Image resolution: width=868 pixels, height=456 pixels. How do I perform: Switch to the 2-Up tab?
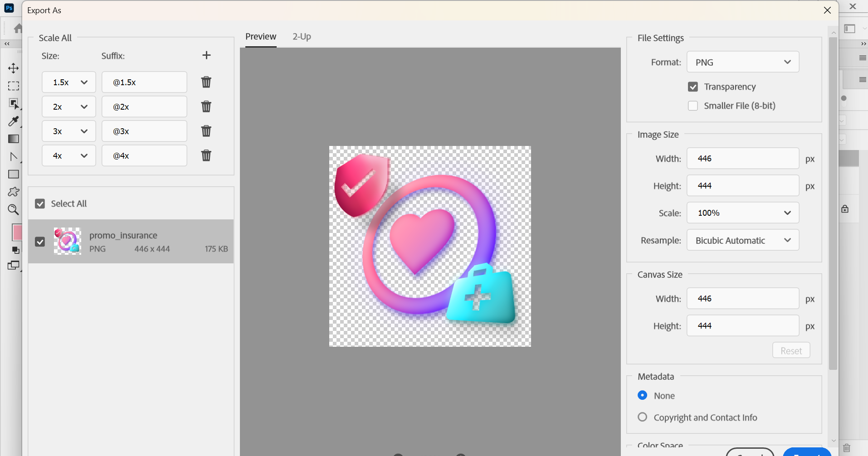pos(302,37)
